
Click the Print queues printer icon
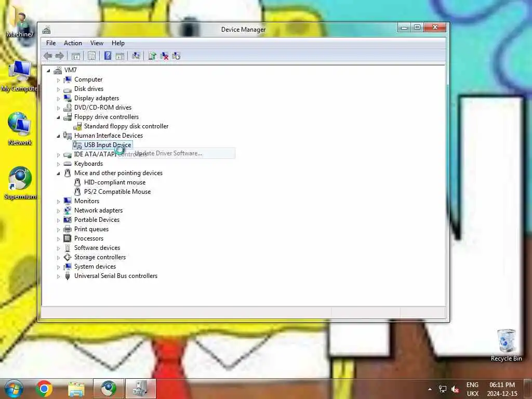click(68, 229)
